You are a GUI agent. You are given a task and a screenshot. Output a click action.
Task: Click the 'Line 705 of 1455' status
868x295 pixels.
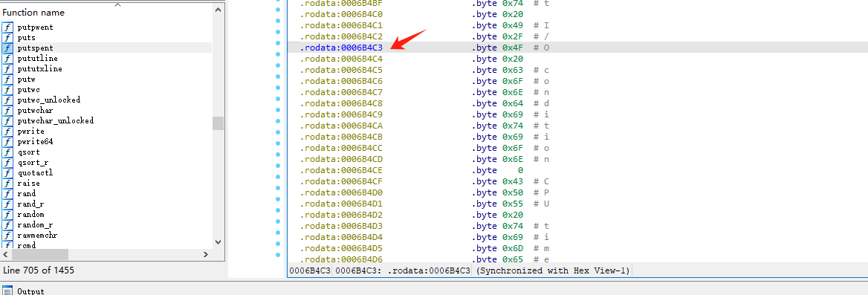(39, 270)
